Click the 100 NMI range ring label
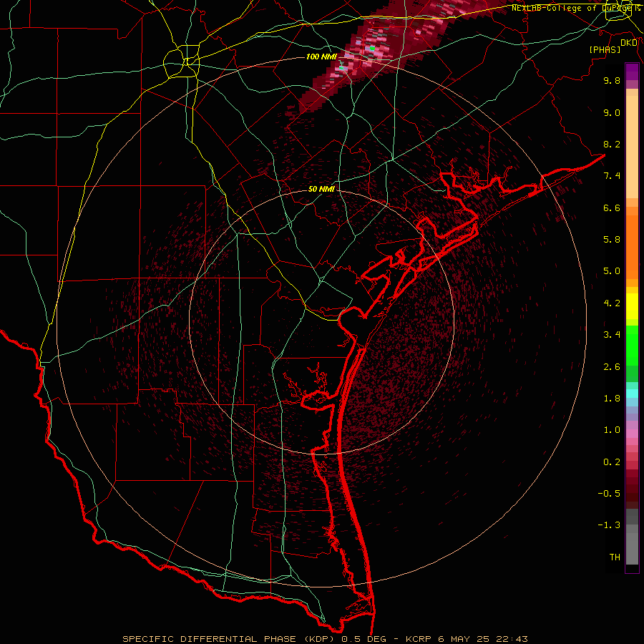The width and height of the screenshot is (644, 644). click(x=321, y=57)
